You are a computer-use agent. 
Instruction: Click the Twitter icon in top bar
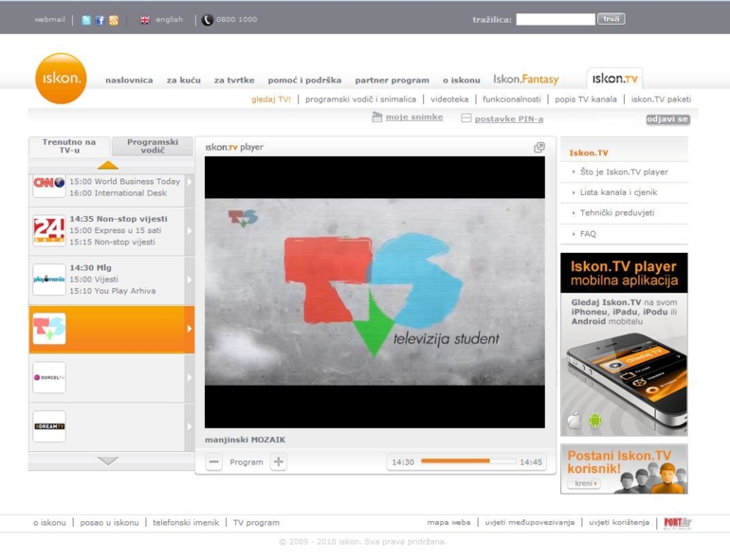coord(86,20)
